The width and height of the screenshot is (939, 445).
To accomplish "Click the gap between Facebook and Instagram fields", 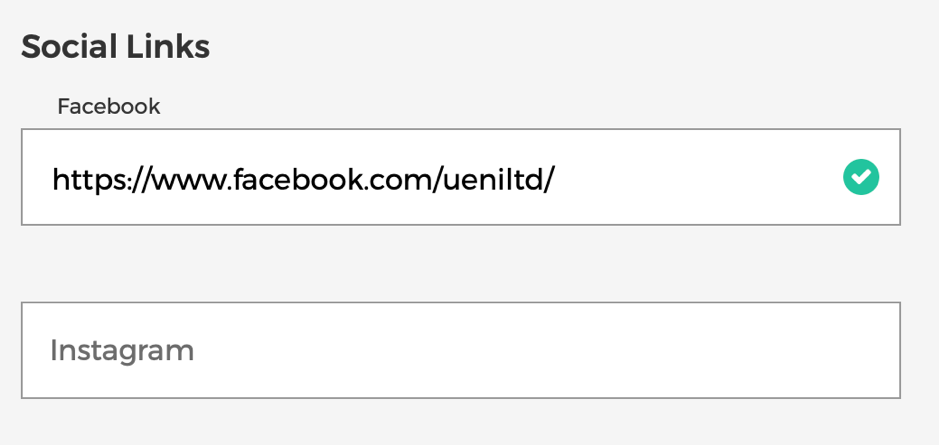I will click(461, 264).
